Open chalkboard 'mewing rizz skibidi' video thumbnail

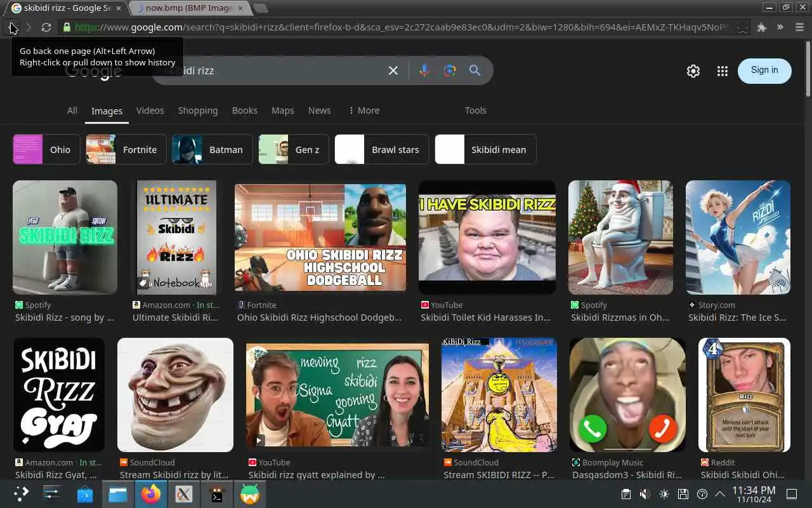pos(337,395)
